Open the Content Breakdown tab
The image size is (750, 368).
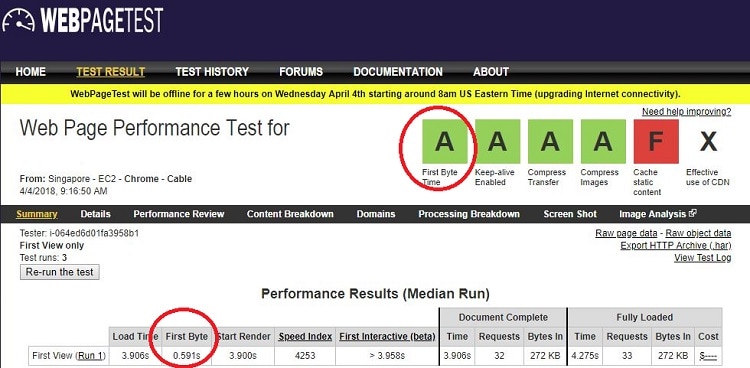click(290, 214)
